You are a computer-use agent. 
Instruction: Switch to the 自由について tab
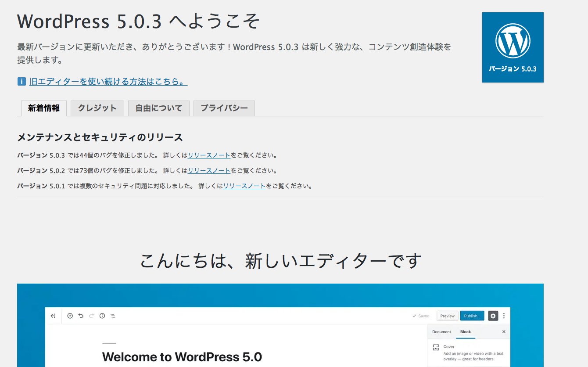(159, 108)
